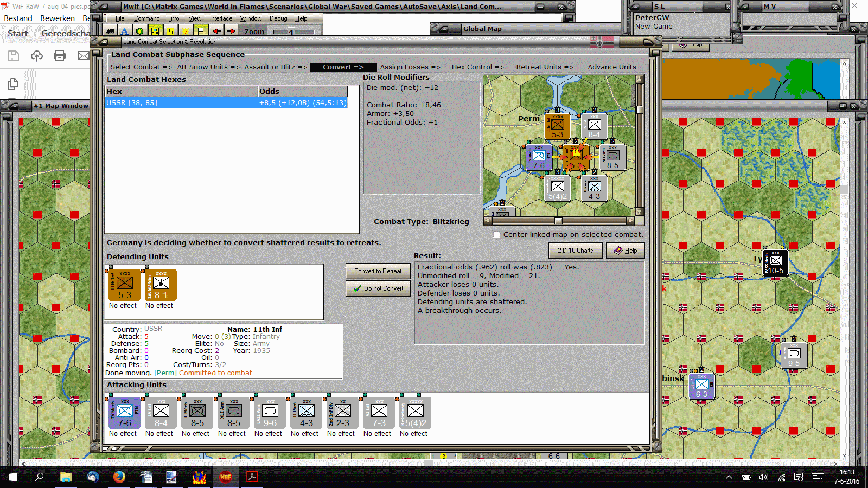Select the defending 8-1 airborne unit
Viewport: 868px width, 488px height.
(x=161, y=285)
